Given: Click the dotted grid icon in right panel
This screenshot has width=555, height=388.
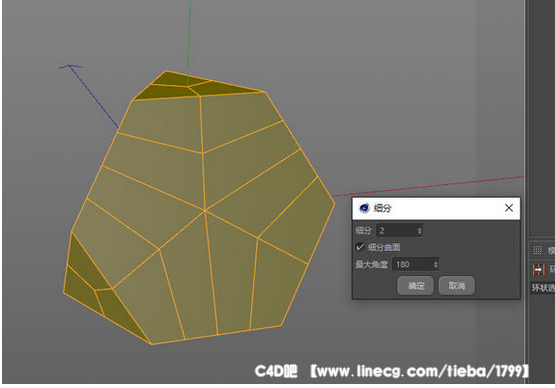Looking at the screenshot, I should coord(537,250).
